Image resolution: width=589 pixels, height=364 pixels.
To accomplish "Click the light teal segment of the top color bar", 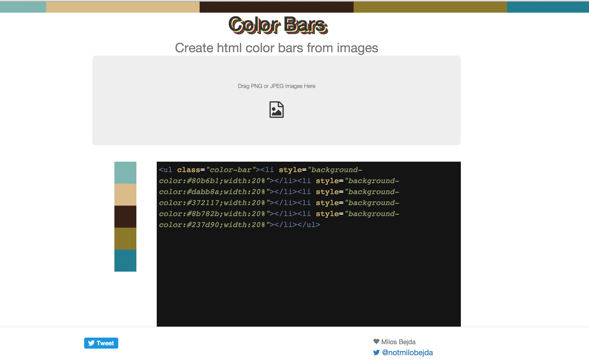I will tap(23, 7).
